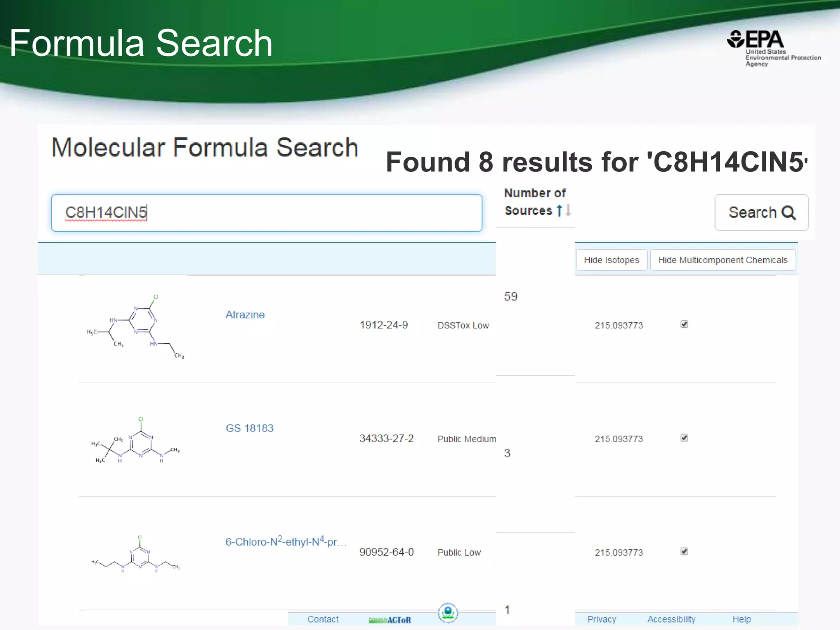Click the Atrazine structure image
Viewport: 840px width, 630px height.
(136, 327)
